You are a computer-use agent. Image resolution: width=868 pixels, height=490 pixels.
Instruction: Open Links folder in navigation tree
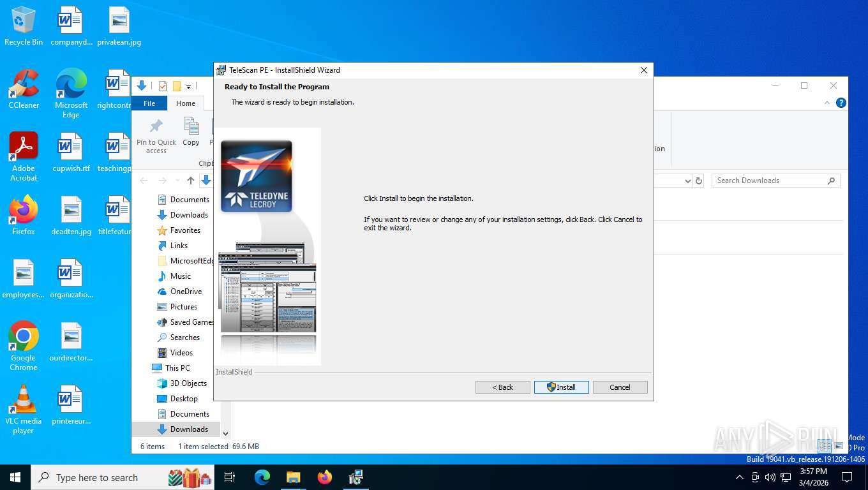point(172,246)
